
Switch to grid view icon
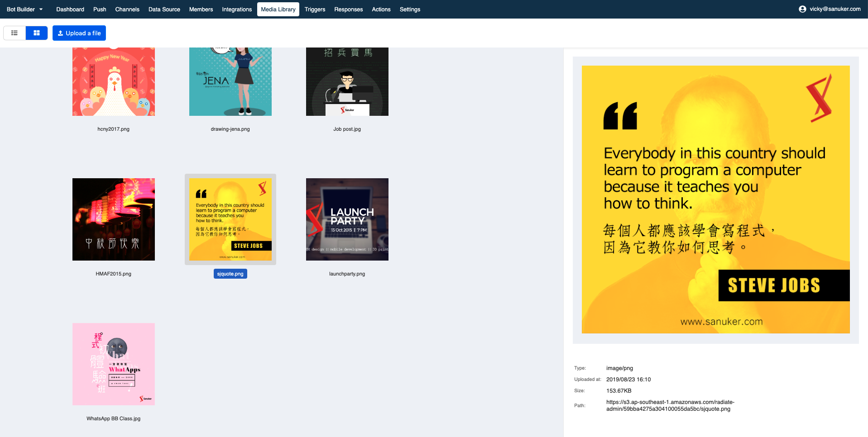37,33
